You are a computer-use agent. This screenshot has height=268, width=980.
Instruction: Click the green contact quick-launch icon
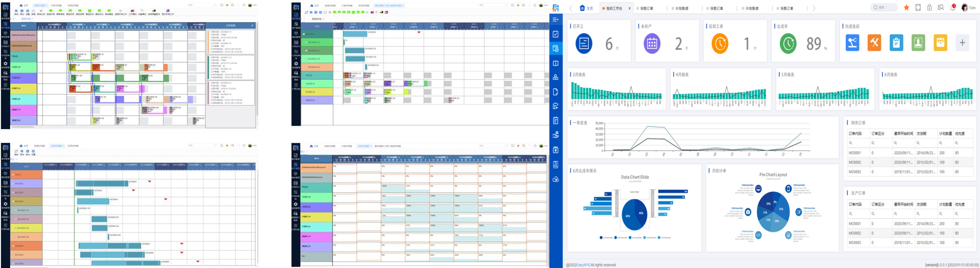click(918, 43)
